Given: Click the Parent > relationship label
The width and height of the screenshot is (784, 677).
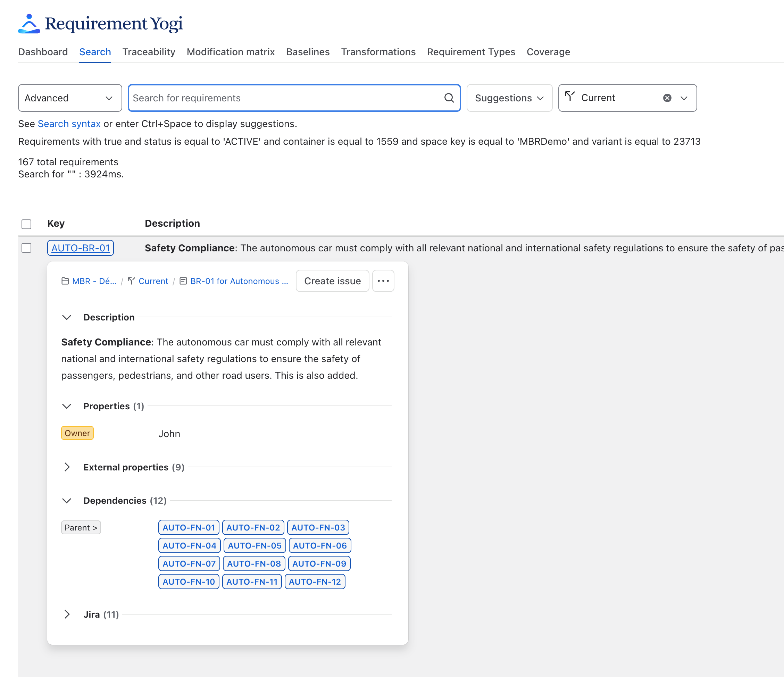Looking at the screenshot, I should tap(81, 527).
